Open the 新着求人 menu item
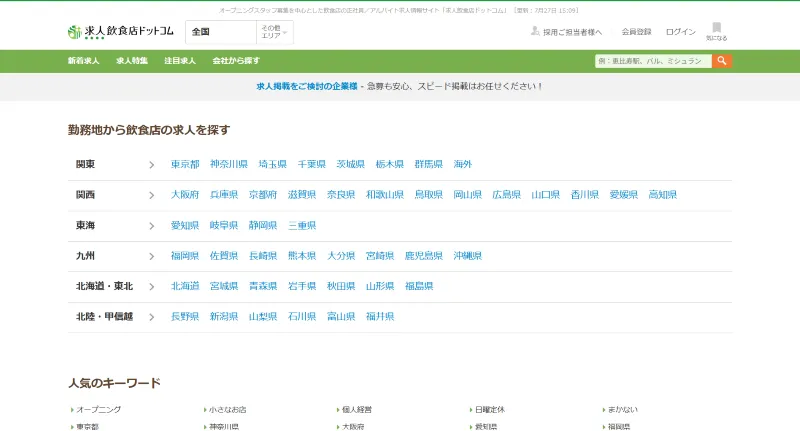 tap(84, 61)
